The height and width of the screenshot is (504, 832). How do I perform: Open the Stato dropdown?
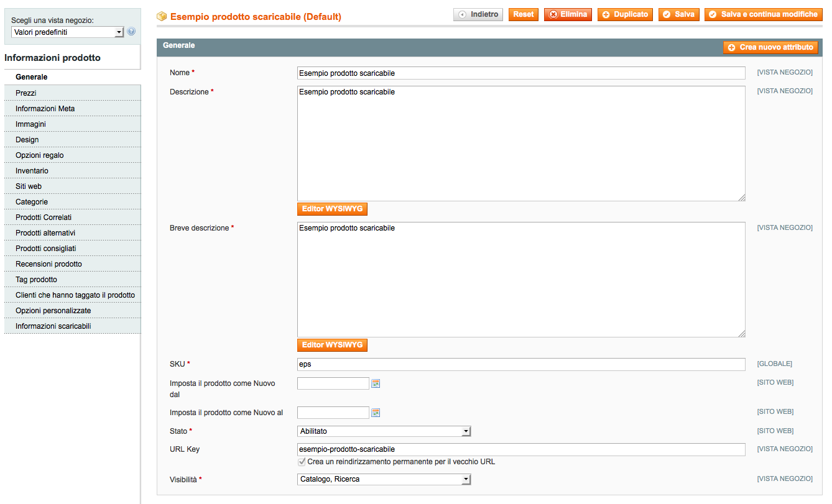(x=384, y=431)
